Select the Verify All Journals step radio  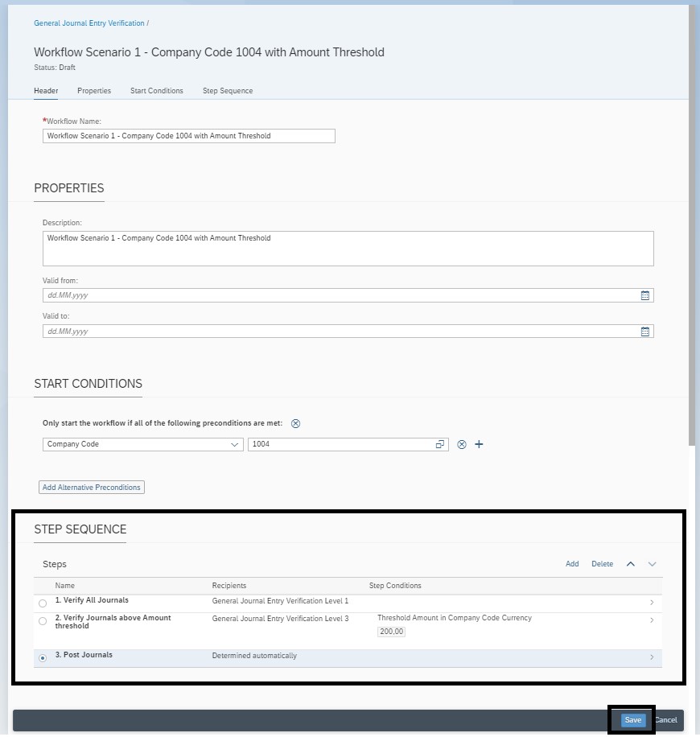point(43,603)
